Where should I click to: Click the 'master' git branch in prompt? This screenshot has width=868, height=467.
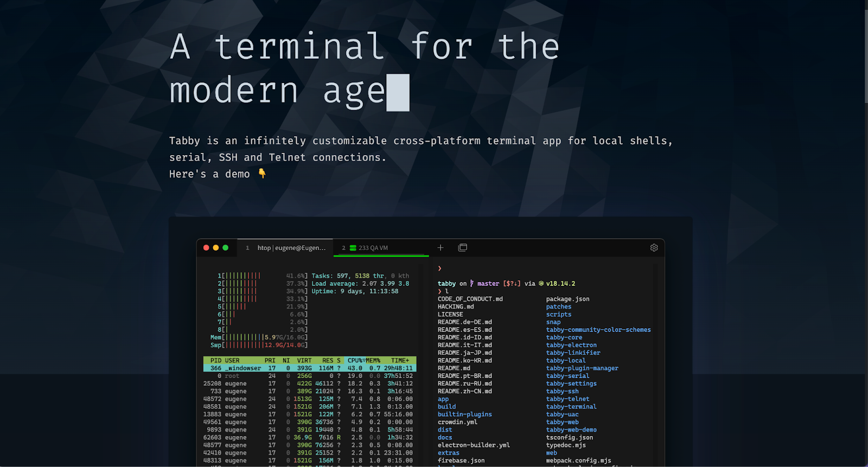[488, 283]
